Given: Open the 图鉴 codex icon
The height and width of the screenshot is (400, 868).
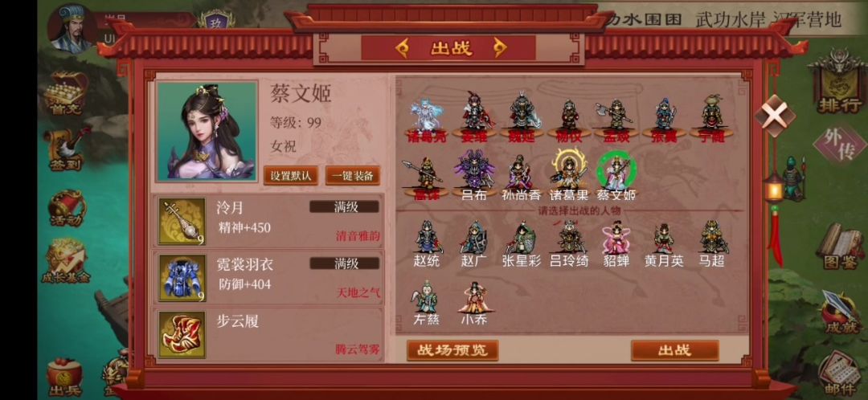Looking at the screenshot, I should [x=840, y=247].
